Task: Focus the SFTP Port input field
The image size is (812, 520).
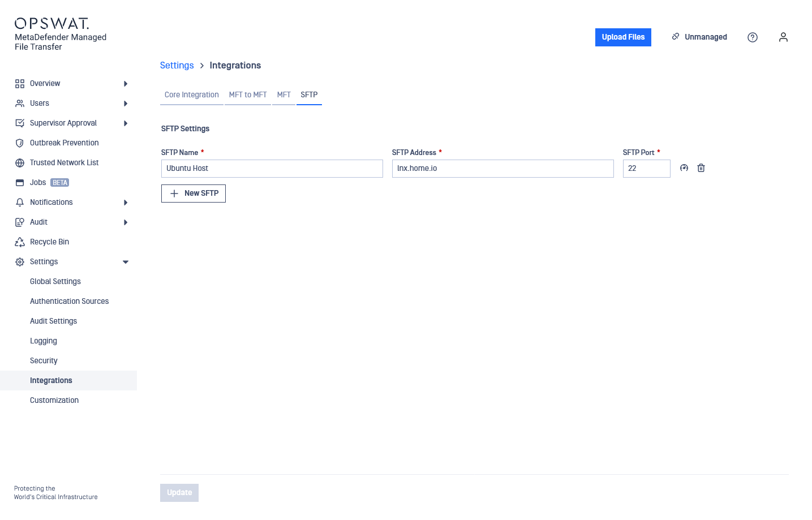Action: click(x=647, y=169)
